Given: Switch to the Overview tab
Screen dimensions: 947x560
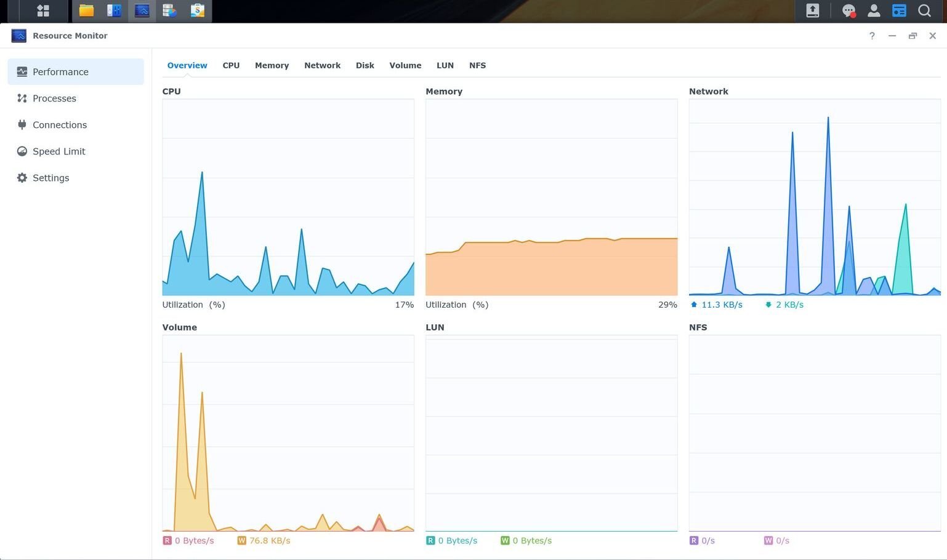Looking at the screenshot, I should (187, 65).
